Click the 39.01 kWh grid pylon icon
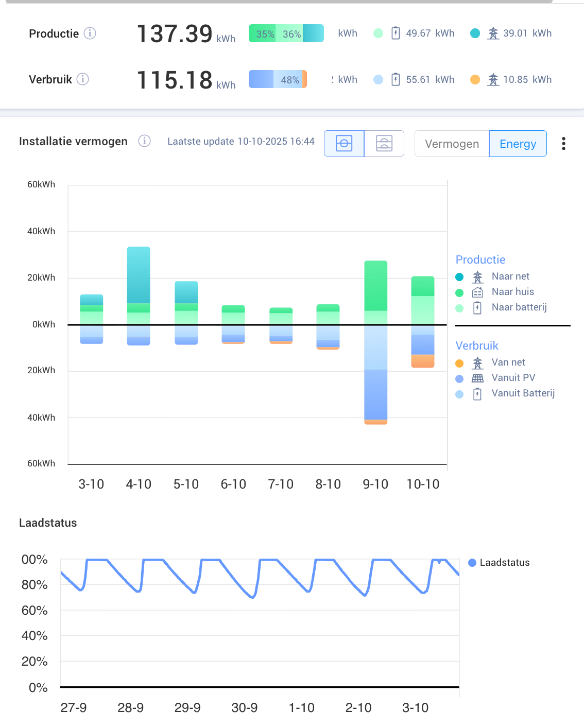The height and width of the screenshot is (728, 584). point(493,33)
